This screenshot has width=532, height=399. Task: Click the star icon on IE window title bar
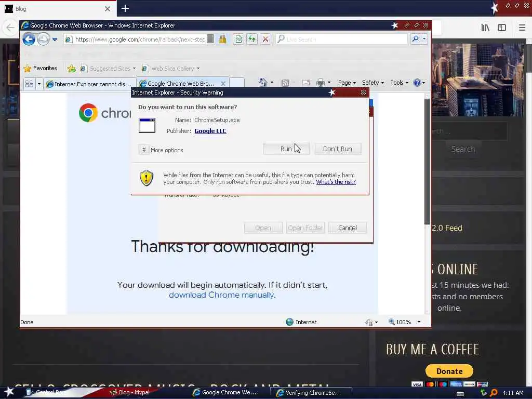coord(395,25)
